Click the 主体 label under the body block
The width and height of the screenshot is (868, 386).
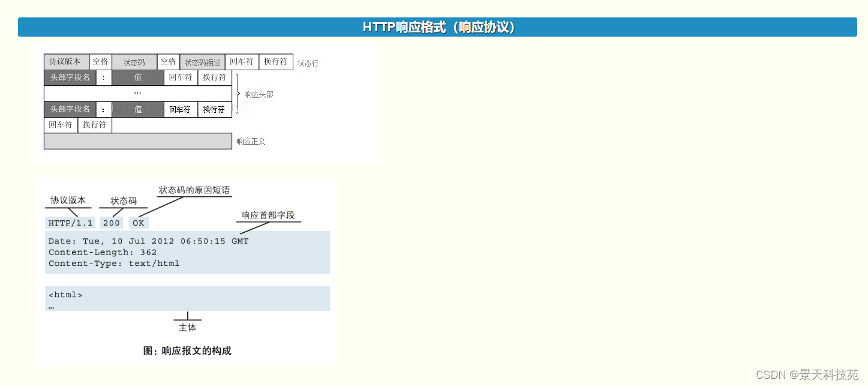188,328
